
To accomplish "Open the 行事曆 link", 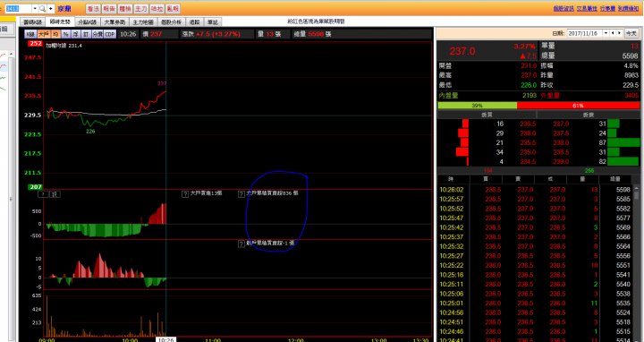I will tap(607, 8).
